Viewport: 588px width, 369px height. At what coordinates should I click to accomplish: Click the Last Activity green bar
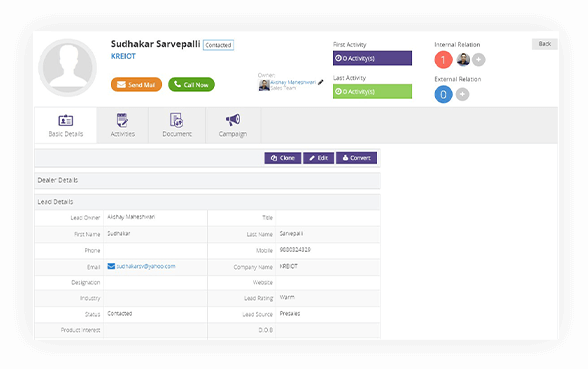pyautogui.click(x=372, y=92)
